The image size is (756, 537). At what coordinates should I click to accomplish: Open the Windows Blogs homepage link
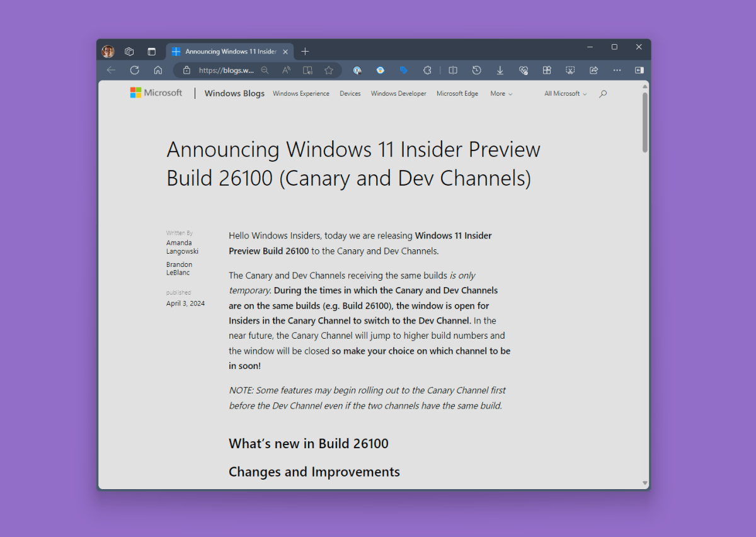(x=234, y=93)
